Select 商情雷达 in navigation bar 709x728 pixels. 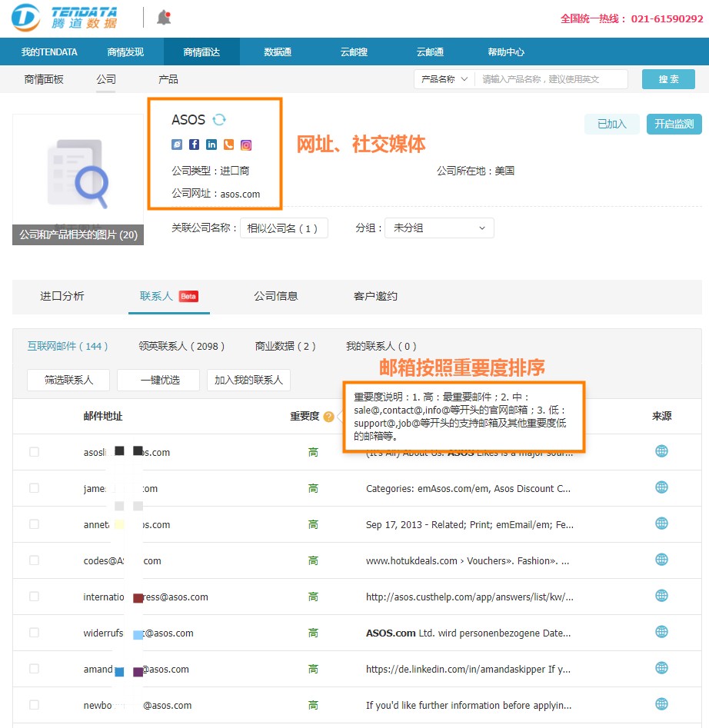tap(201, 52)
